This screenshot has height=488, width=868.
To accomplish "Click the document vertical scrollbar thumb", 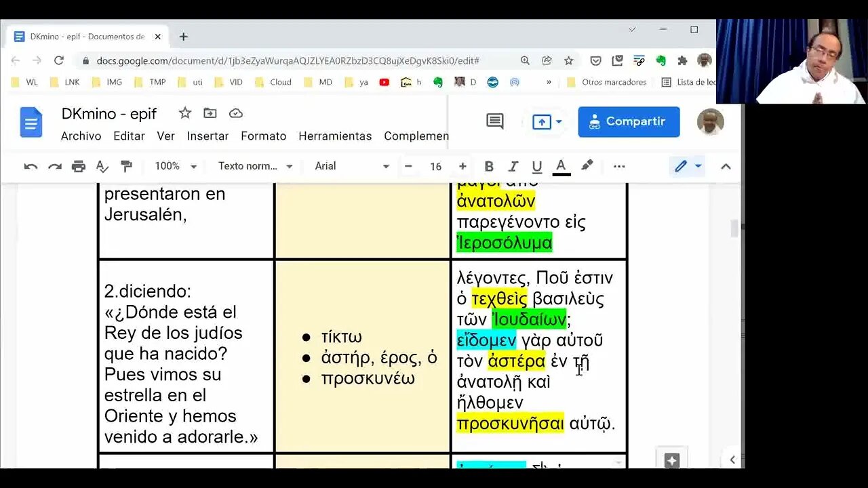I will pos(734,228).
